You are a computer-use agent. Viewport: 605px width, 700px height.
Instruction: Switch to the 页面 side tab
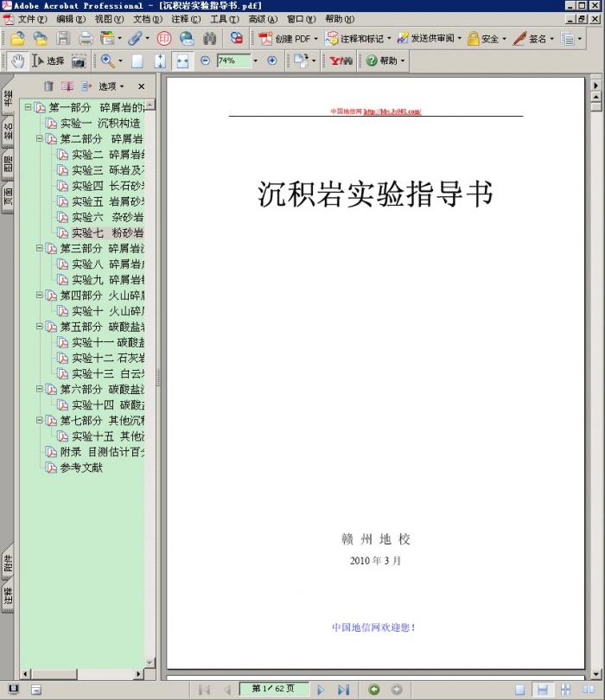pyautogui.click(x=8, y=196)
